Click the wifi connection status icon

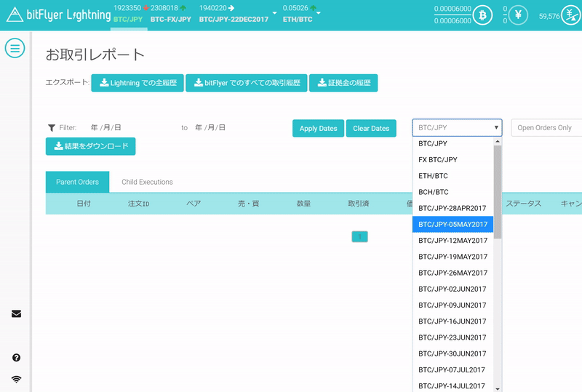16,379
